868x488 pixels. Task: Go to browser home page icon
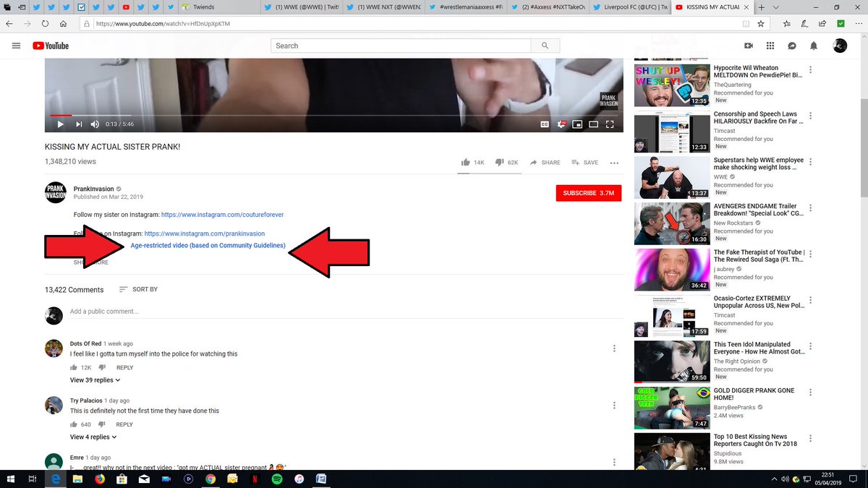(x=64, y=23)
